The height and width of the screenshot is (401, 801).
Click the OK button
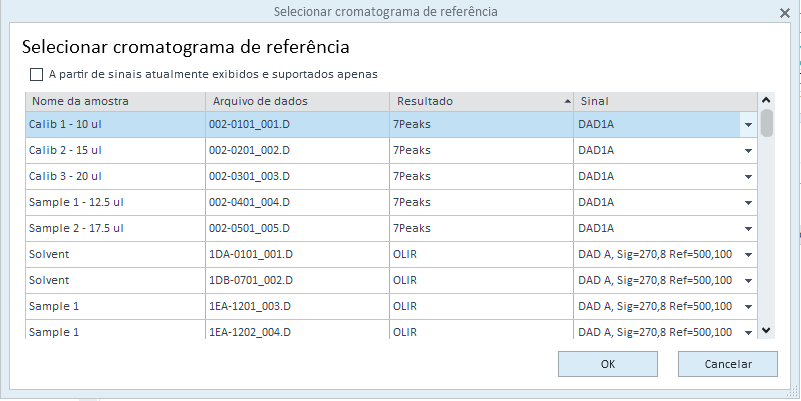pos(608,364)
